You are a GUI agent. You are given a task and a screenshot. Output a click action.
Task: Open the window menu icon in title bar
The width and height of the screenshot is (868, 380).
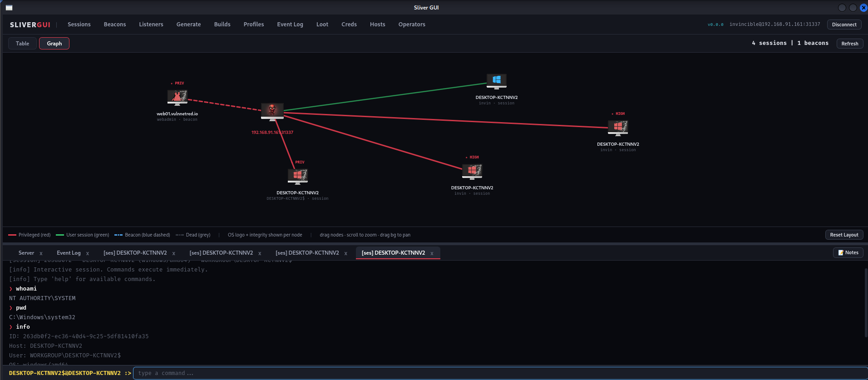pyautogui.click(x=9, y=8)
